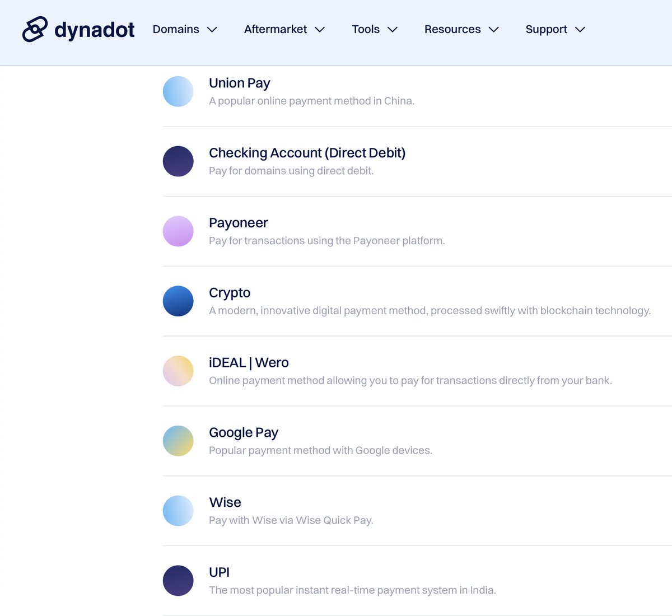Expand the chevron next to Domains
The height and width of the screenshot is (616, 672).
(212, 30)
